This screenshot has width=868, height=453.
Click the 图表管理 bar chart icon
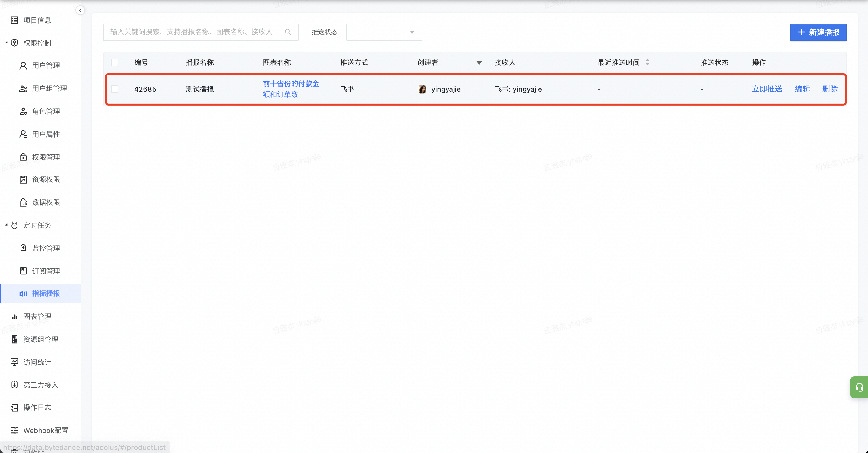pyautogui.click(x=14, y=316)
